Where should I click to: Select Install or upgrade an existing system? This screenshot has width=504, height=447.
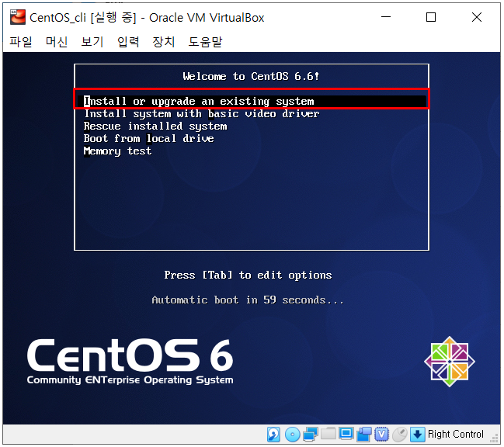(x=252, y=101)
